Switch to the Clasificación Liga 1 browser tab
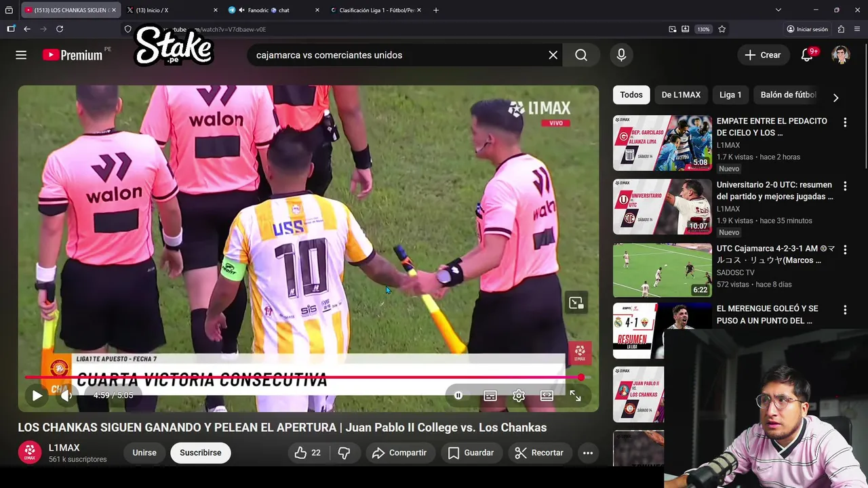868x488 pixels. point(374,10)
